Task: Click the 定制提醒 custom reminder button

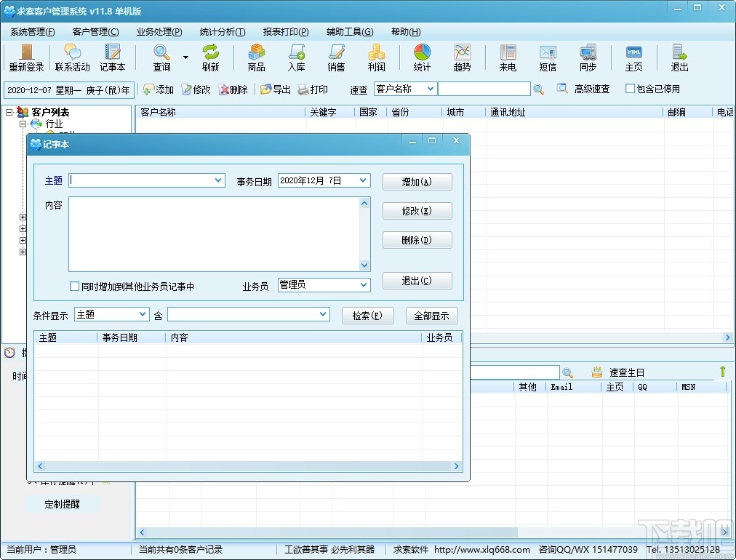Action: point(63,504)
